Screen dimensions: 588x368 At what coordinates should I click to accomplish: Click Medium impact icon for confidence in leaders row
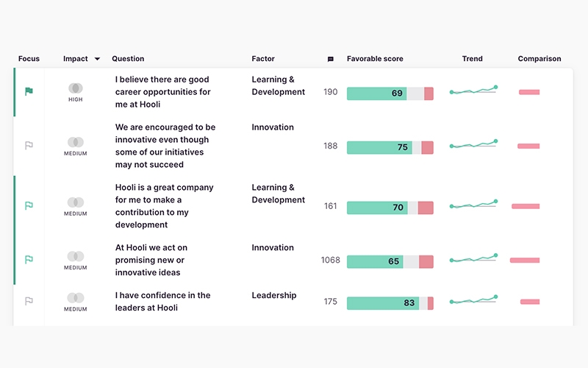coord(75,298)
